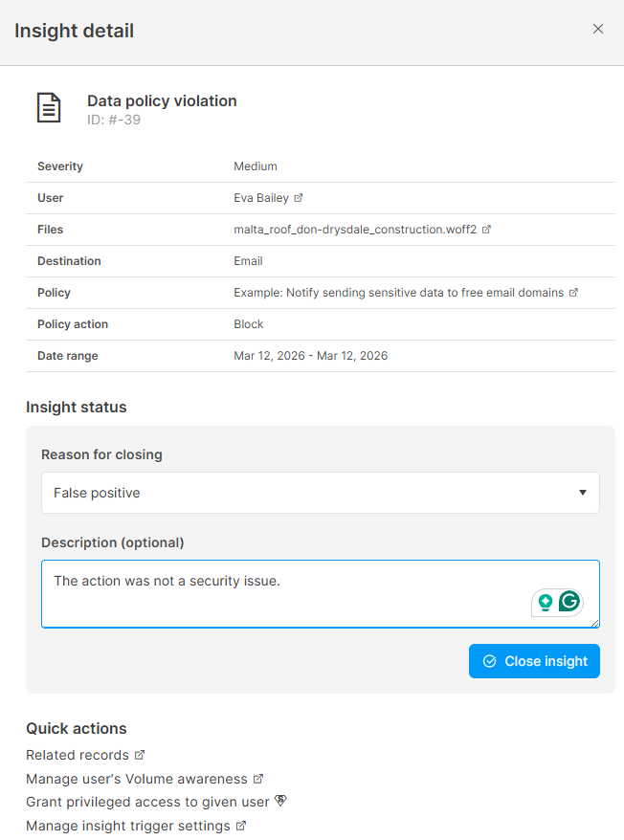The height and width of the screenshot is (840, 624).
Task: Click the premium badge icon after Grant privileged access
Action: (x=280, y=802)
